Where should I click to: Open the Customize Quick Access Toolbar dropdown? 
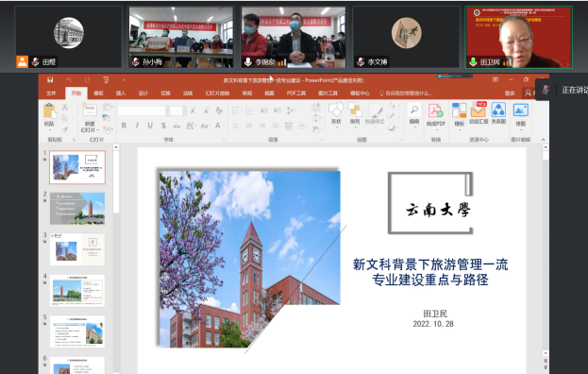(125, 80)
